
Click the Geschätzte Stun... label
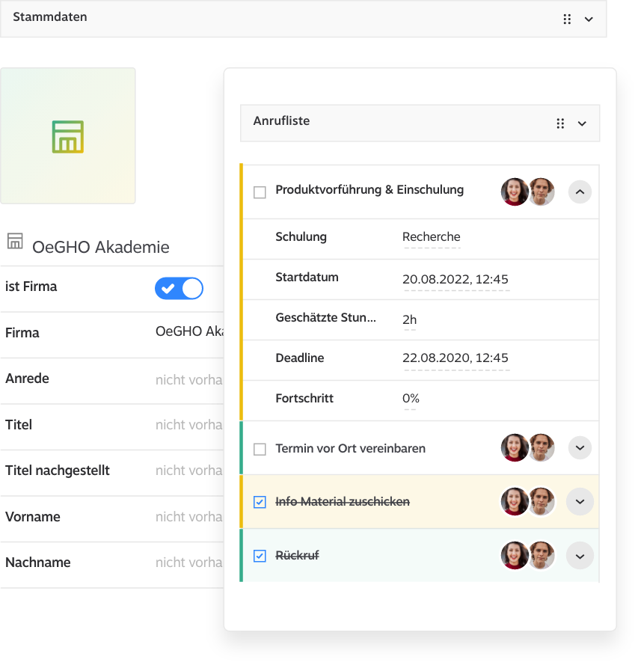coord(325,317)
